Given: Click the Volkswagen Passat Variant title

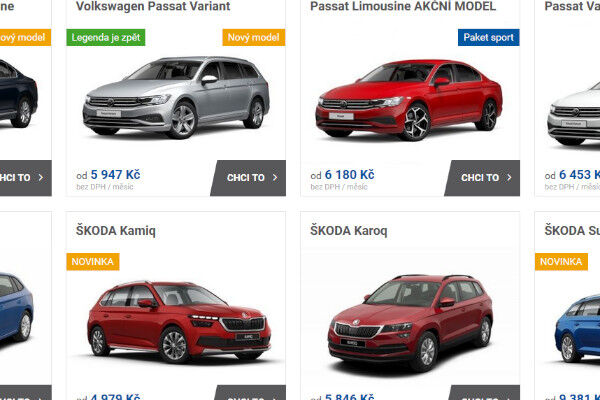Looking at the screenshot, I should point(153,6).
